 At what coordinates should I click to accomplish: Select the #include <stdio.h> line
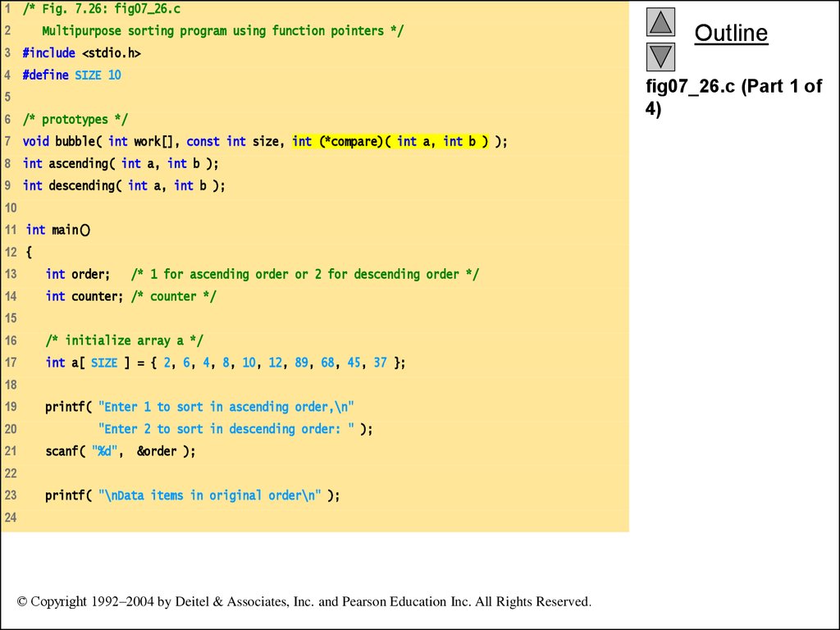(x=82, y=52)
